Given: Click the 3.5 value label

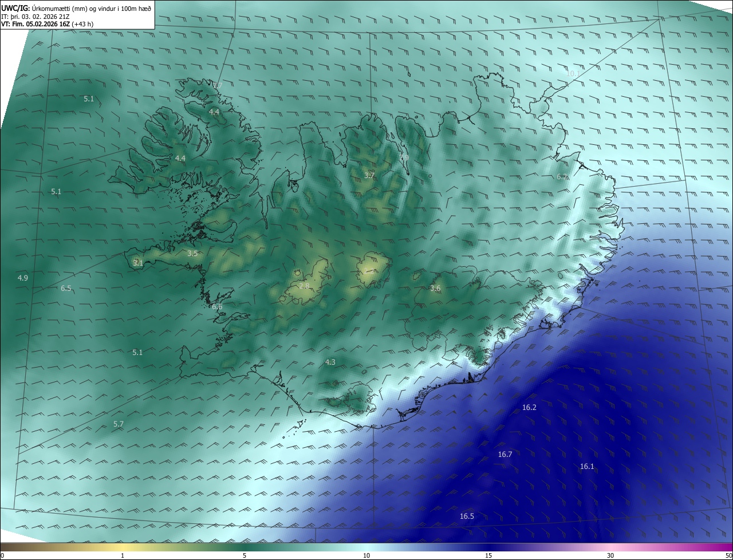Looking at the screenshot, I should click(x=192, y=253).
